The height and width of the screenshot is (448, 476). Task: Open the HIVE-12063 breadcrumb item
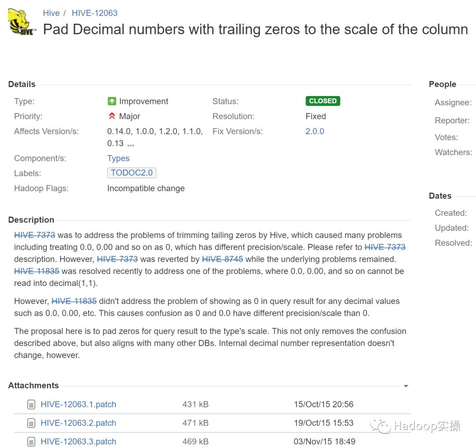[94, 13]
